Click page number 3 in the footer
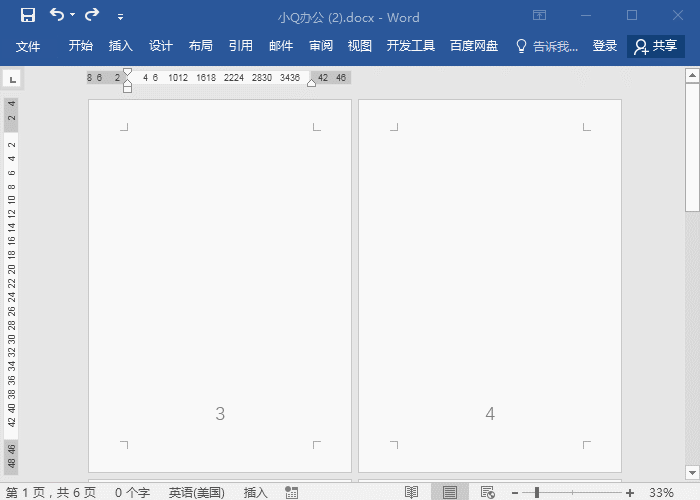The image size is (700, 500). [220, 413]
